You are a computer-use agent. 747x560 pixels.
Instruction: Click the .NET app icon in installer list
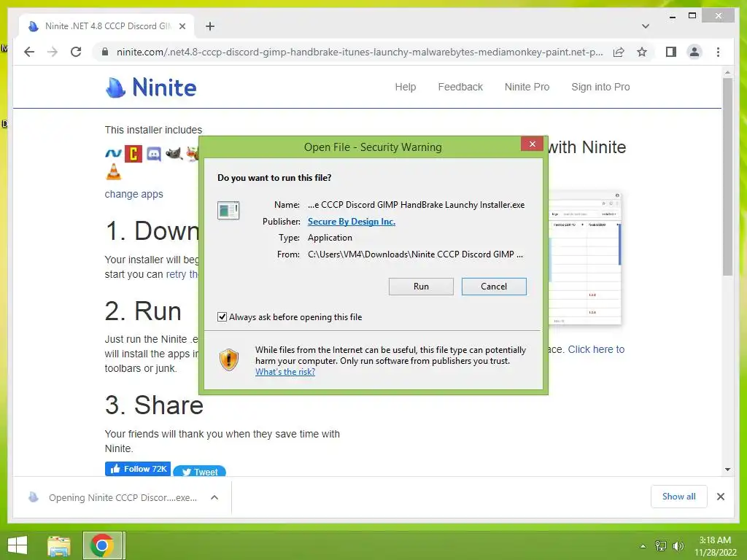pos(113,153)
